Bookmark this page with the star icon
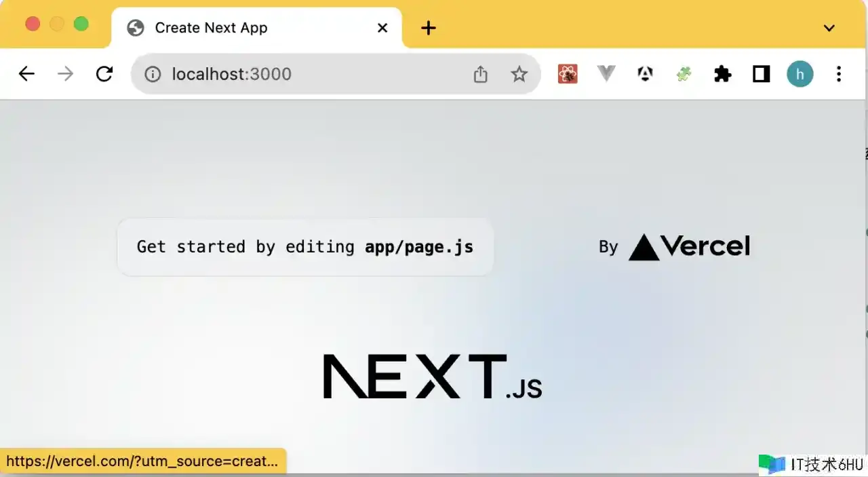868x477 pixels. [x=519, y=74]
